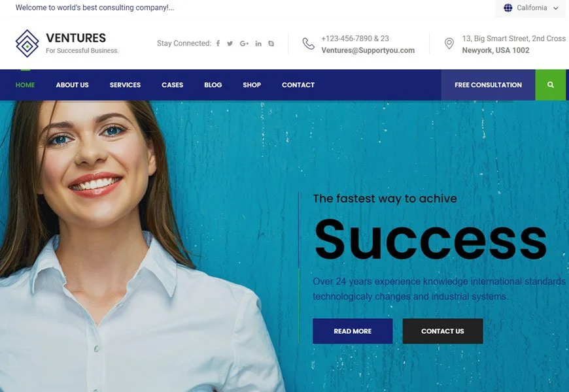The image size is (569, 392).
Task: Click the chevron next to California
Action: tap(555, 8)
